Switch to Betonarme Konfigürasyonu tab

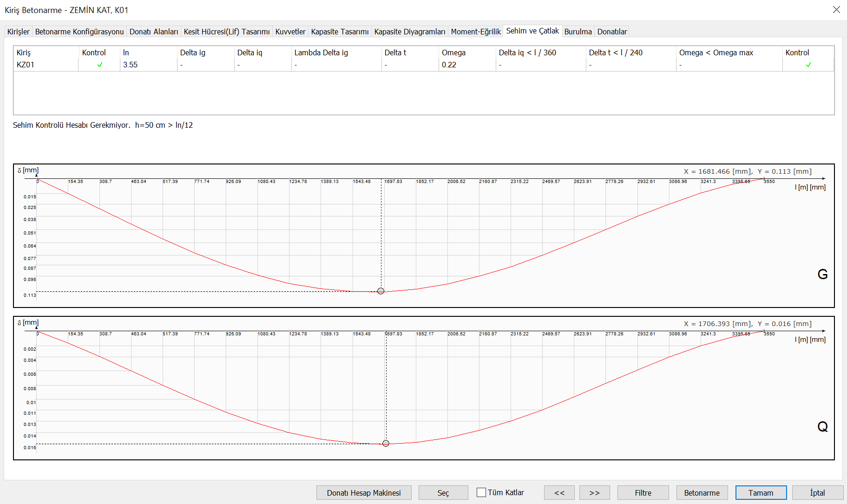(x=79, y=32)
